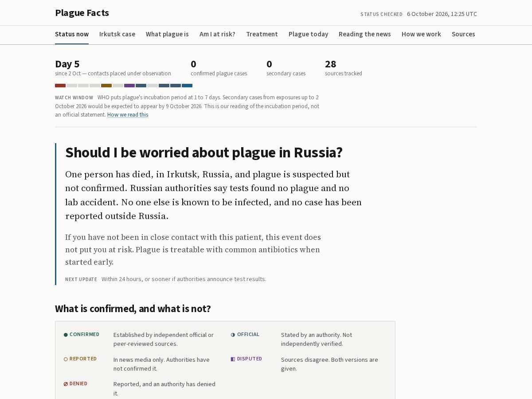Click 'Stated by an authority' description
532x399 pixels.
coord(317,340)
